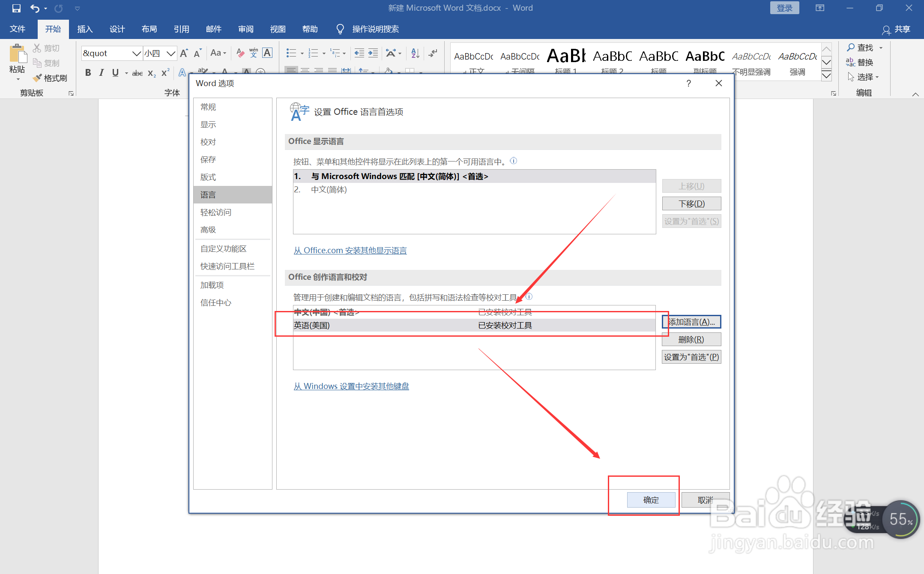Click info icon beside the display language description
The image size is (924, 574).
click(514, 161)
